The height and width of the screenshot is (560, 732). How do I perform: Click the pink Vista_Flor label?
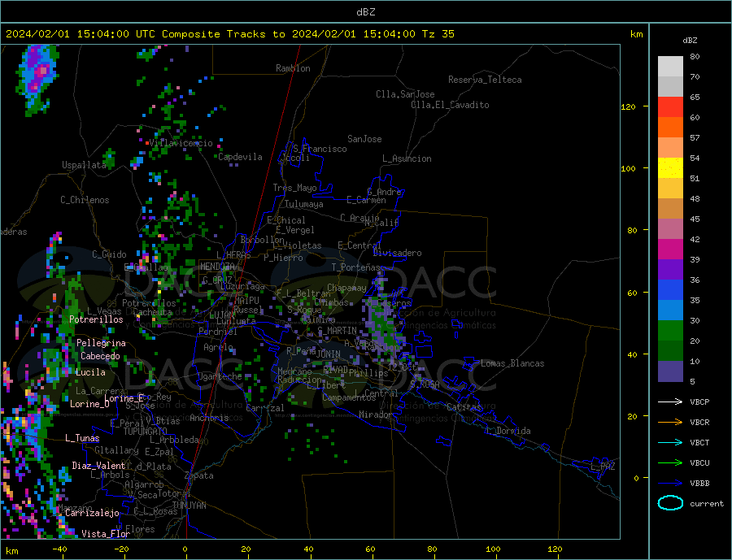coord(106,533)
